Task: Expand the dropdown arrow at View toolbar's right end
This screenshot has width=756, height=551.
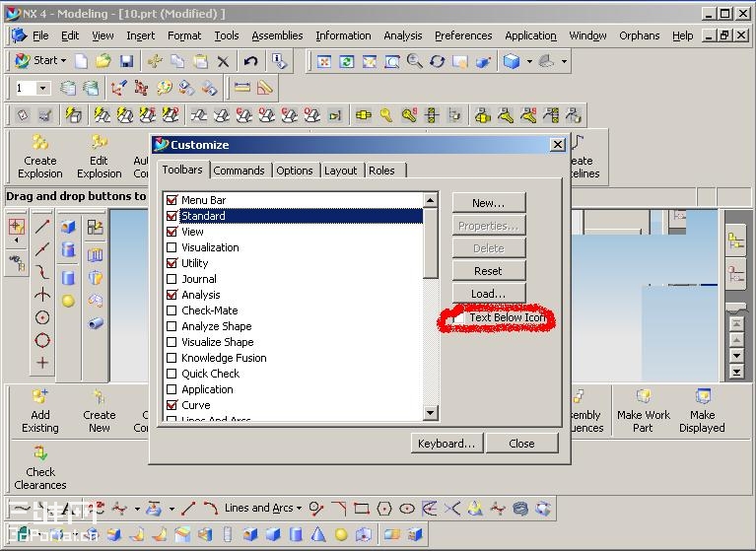Action: click(x=564, y=61)
